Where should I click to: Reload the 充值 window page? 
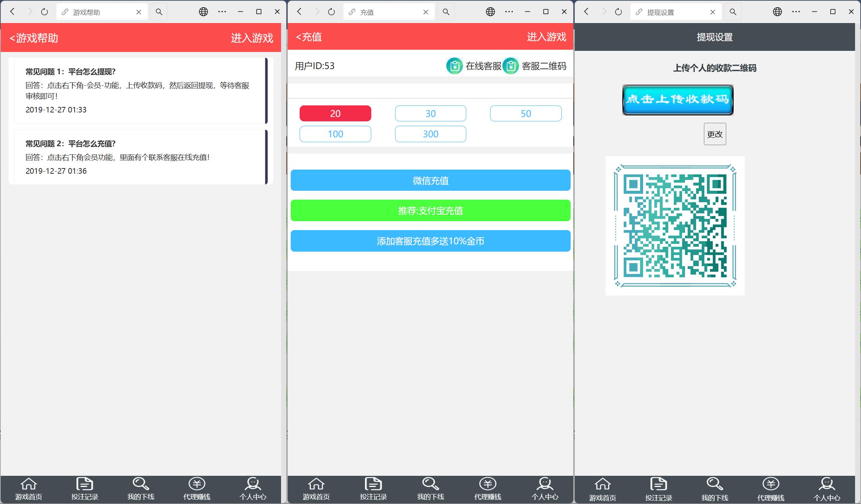(x=331, y=12)
